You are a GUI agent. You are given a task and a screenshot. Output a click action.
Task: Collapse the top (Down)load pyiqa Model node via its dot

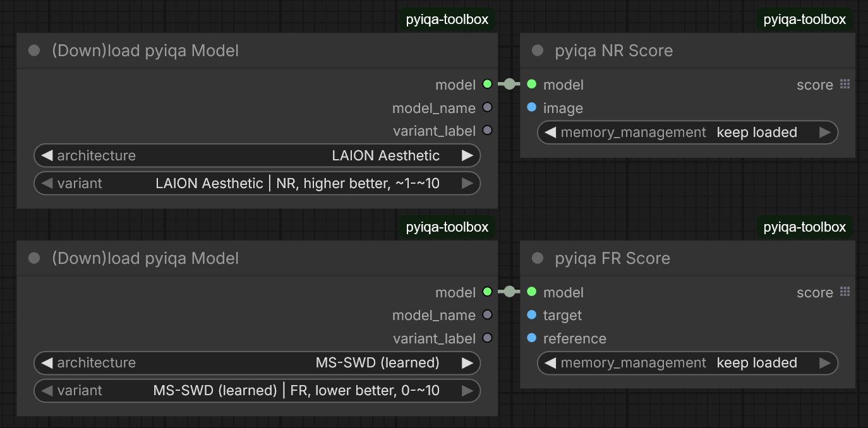click(x=34, y=51)
